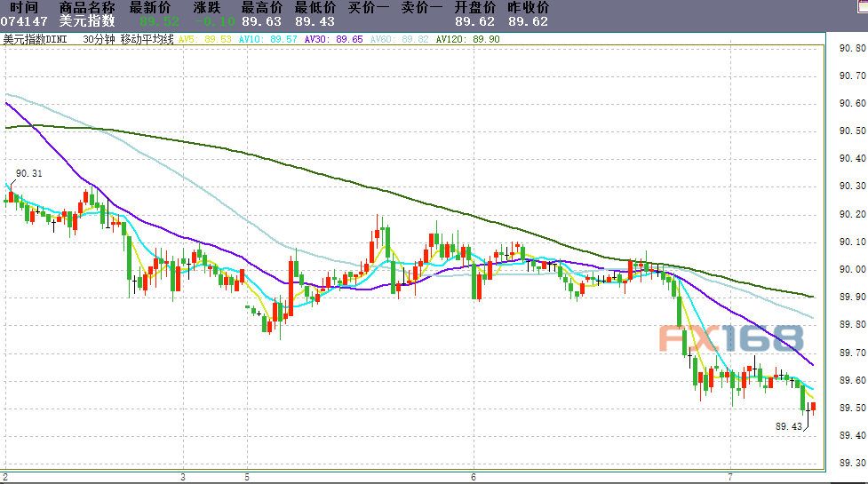Click the latest price 89.52
This screenshot has height=484, width=868.
click(159, 21)
